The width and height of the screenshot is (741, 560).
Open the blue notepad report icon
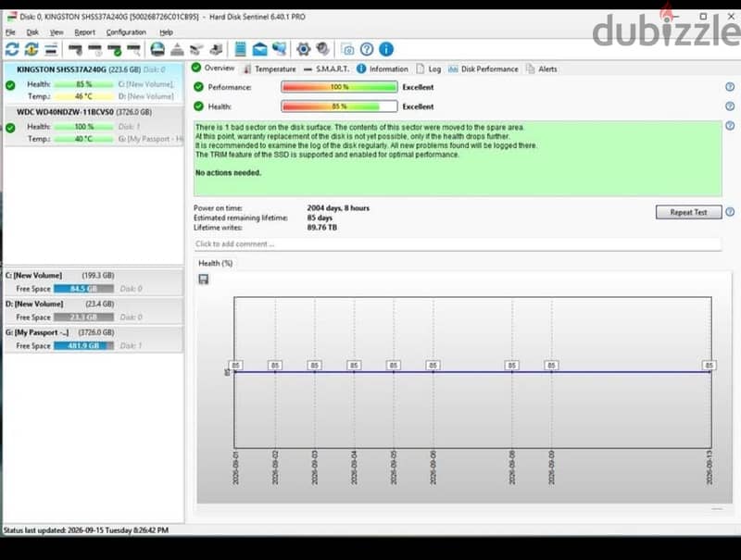point(241,49)
